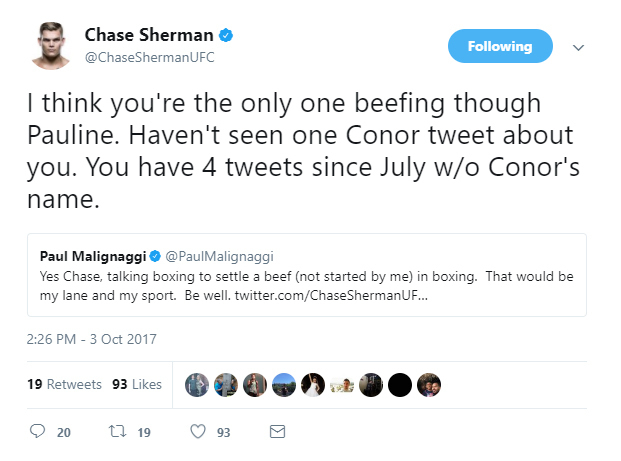Click the envelope direct message icon

(277, 432)
